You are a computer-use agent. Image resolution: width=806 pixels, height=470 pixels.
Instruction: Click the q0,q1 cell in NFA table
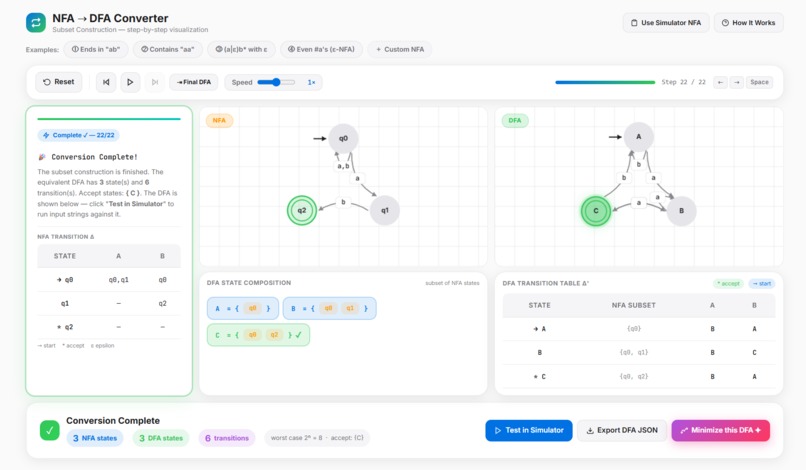click(118, 280)
